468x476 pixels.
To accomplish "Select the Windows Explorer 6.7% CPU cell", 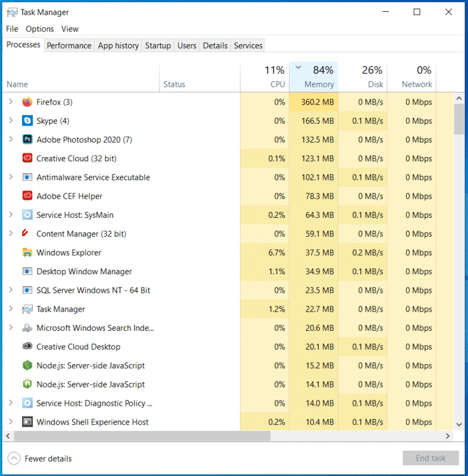I will [x=264, y=252].
